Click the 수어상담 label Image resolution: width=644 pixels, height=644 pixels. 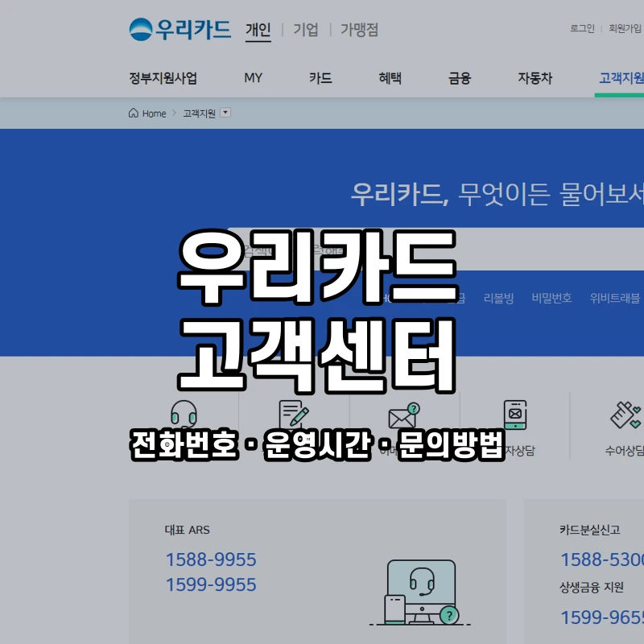625,451
